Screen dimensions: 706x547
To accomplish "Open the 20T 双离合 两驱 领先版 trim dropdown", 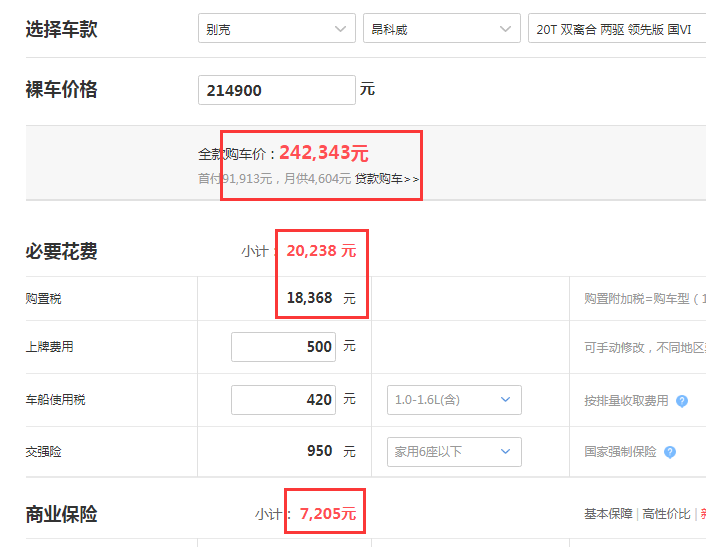I will pos(617,28).
